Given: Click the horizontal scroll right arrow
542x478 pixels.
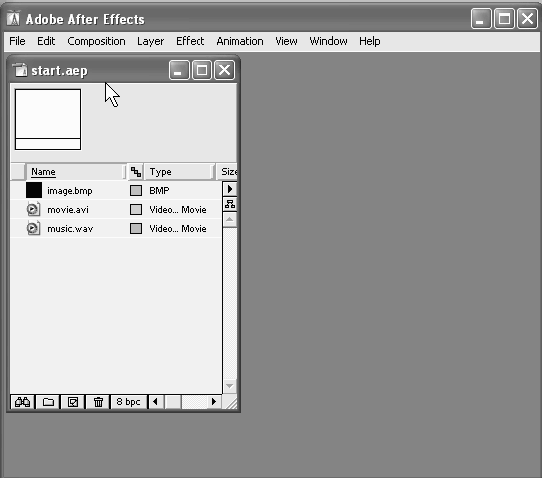Looking at the screenshot, I should 214,402.
